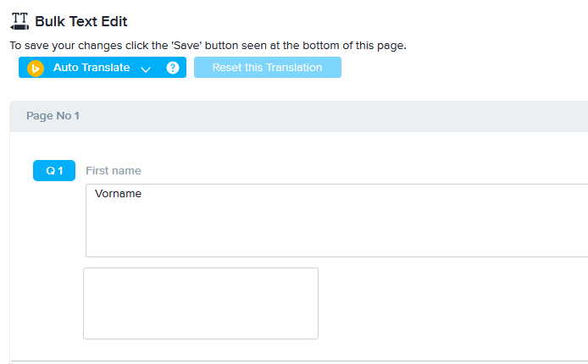Click the number 1 in the Q 1 badge
The image size is (588, 364).
60,171
